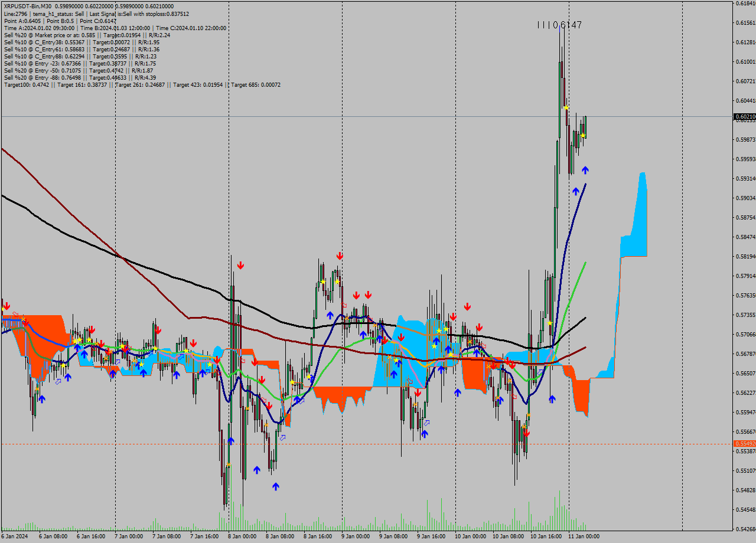Click the '10 Jan 08:00' time label
This screenshot has height=543, width=756.
pyautogui.click(x=508, y=537)
